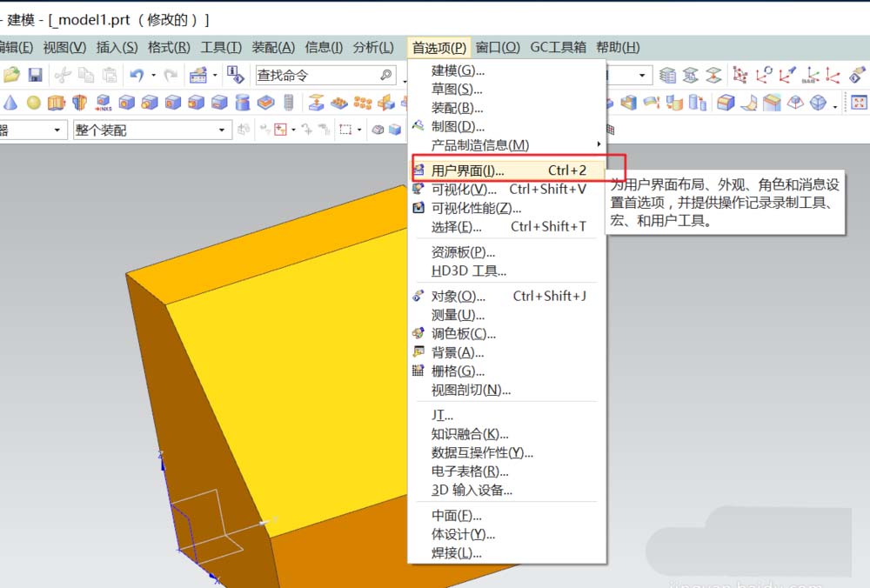Viewport: 870px width, 588px height.
Task: Save the part with floppy disk icon
Action: tap(35, 75)
